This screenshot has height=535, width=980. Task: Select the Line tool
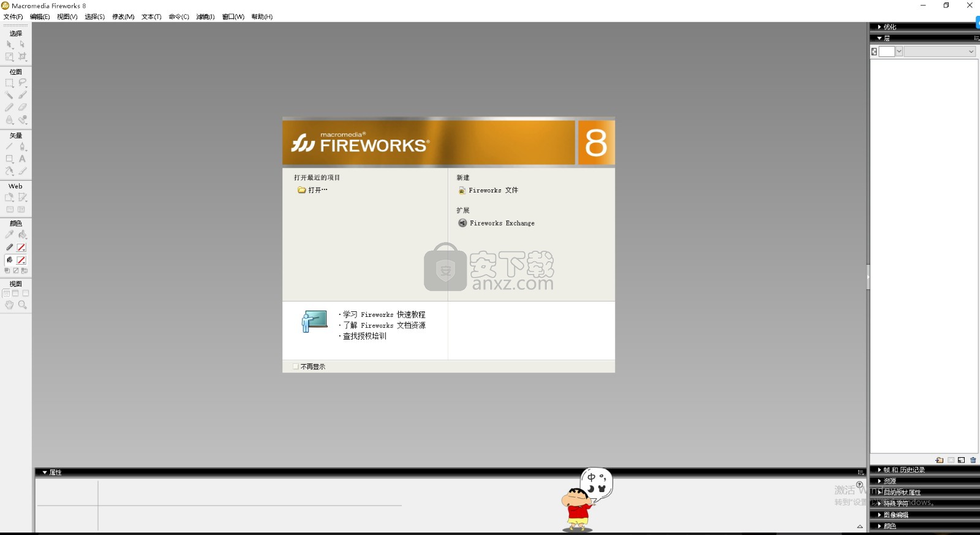tap(9, 146)
